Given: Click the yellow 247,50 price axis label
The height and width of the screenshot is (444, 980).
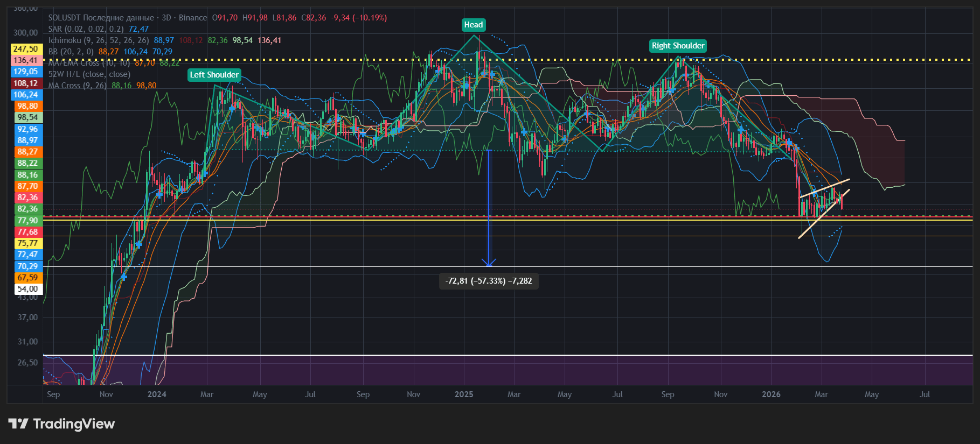Looking at the screenshot, I should (27, 49).
